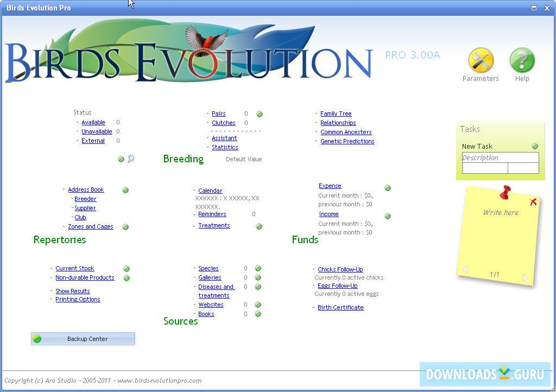This screenshot has width=556, height=392.
Task: Go to next sticky note arrow
Action: pyautogui.click(x=525, y=277)
